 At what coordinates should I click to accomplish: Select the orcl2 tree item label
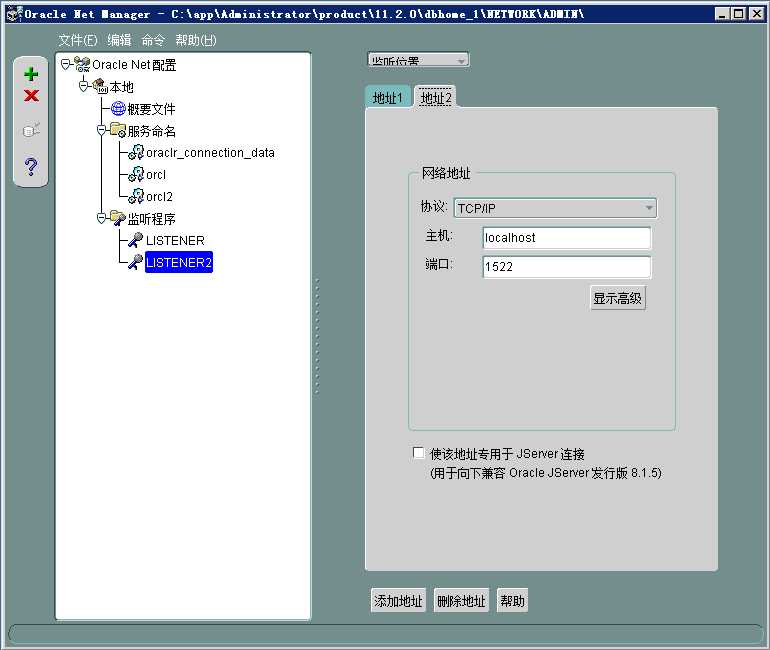[x=159, y=196]
